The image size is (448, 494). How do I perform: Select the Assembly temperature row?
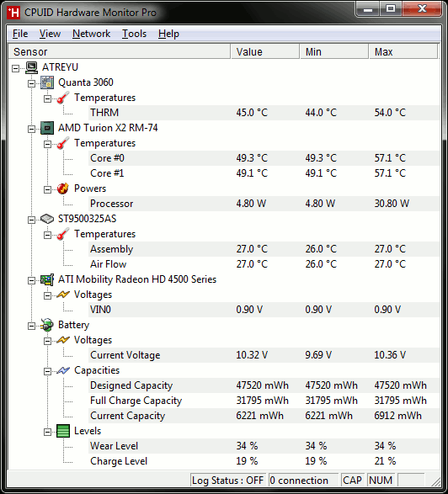click(264, 249)
